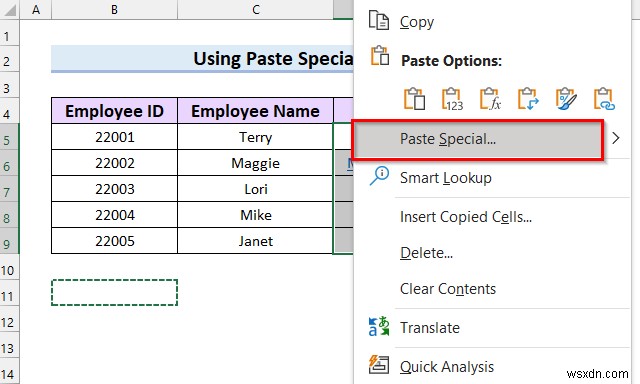Click the Smart Lookup magnifier icon
Viewport: 640px width, 384px height.
(x=379, y=176)
